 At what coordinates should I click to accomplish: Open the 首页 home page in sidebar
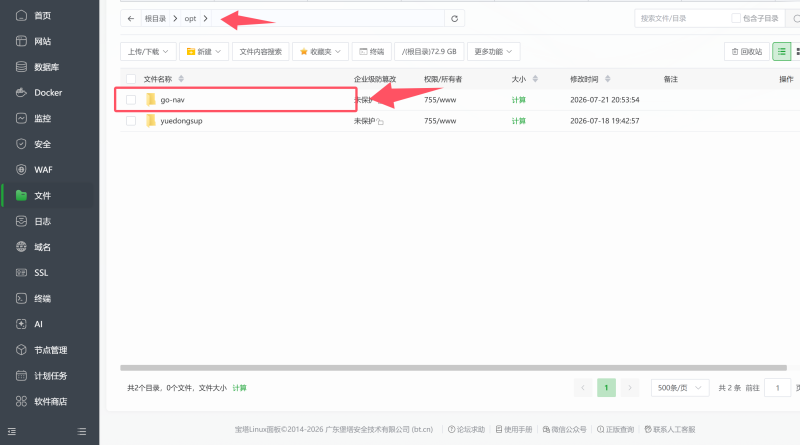(x=42, y=16)
